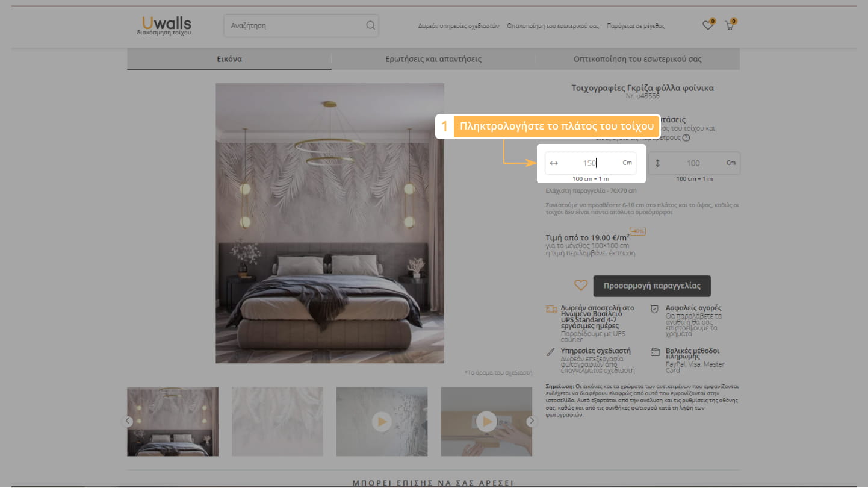Open Δωρεάν υπηρεσίες σχεδιαστών link
Image resolution: width=868 pixels, height=488 pixels.
tap(459, 26)
